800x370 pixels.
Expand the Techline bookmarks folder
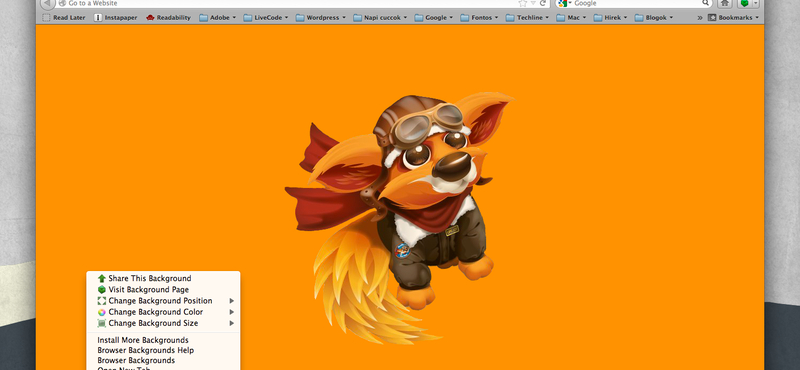tap(528, 17)
